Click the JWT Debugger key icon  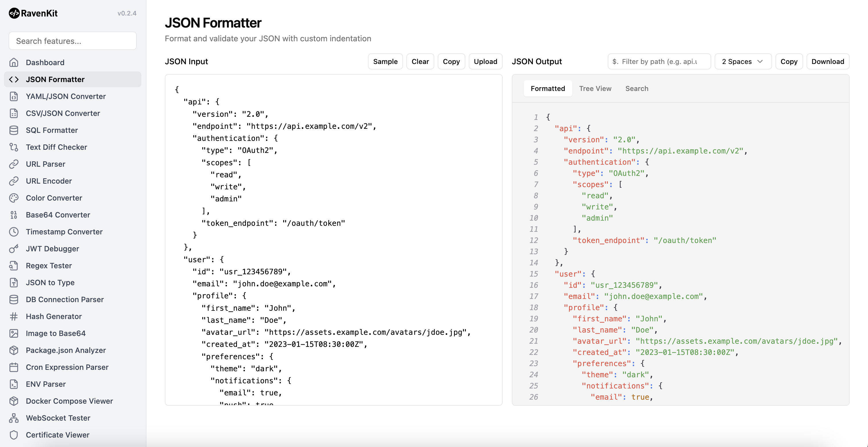[14, 249]
